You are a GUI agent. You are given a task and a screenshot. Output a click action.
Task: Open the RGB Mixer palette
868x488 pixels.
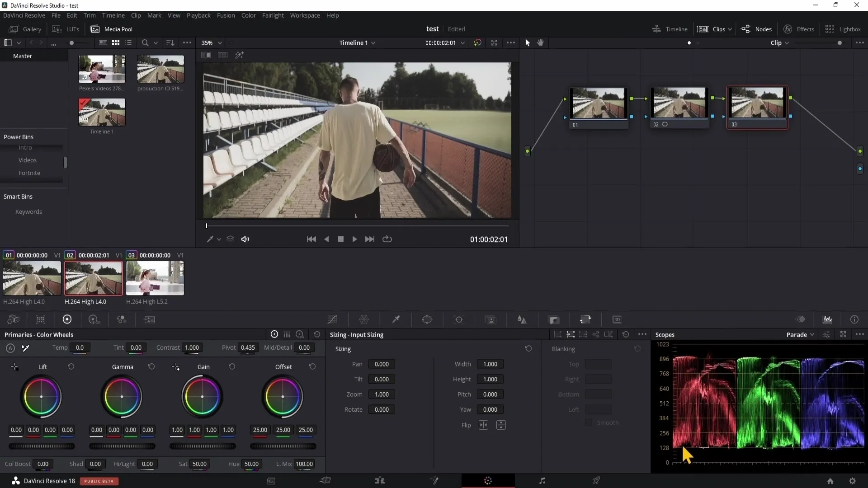point(122,320)
